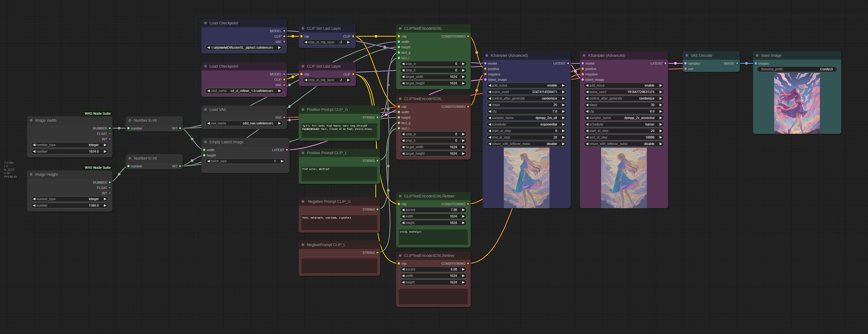Decrease the cfg 8.0 value with its left arrow
Screen dimensions: 868x334
587,111
